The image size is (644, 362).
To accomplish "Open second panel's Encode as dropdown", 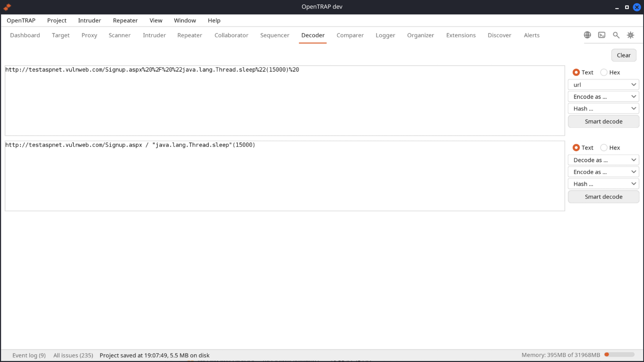I will 603,172.
